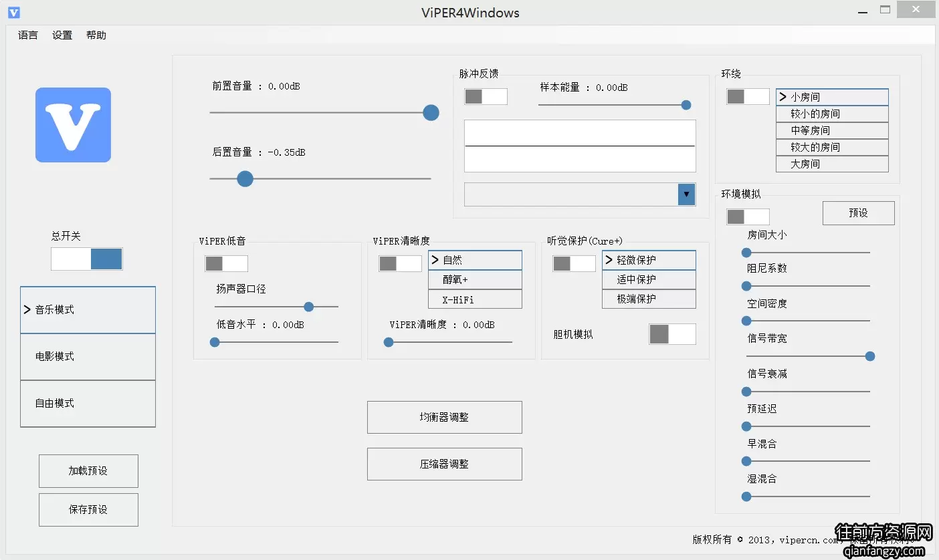Switch to 电影模式 tab
939x560 pixels.
(x=88, y=357)
